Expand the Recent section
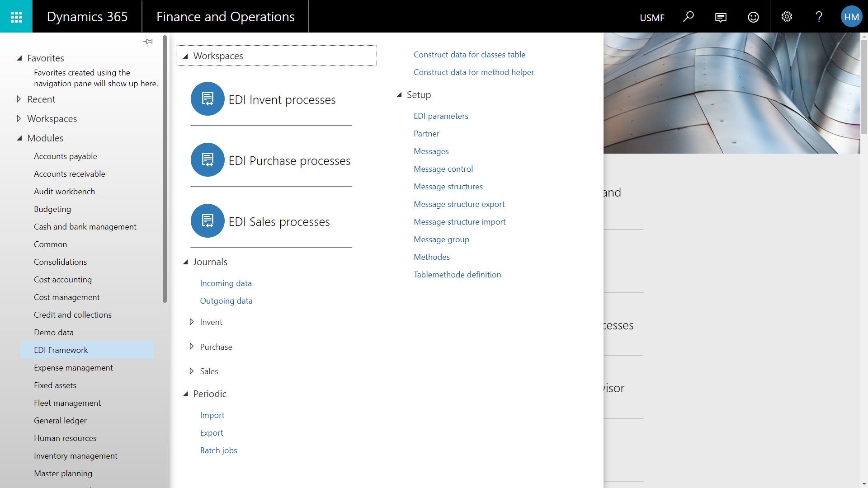 [x=19, y=99]
